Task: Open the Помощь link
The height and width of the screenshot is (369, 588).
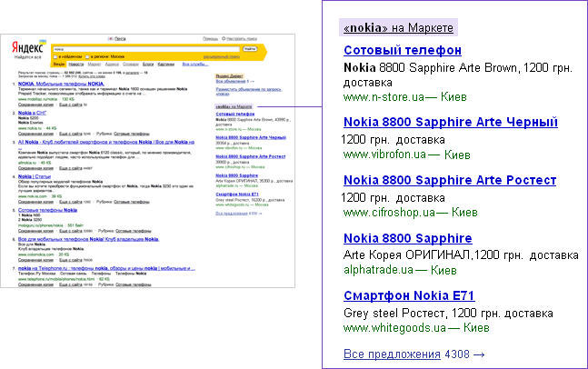Action: point(210,38)
